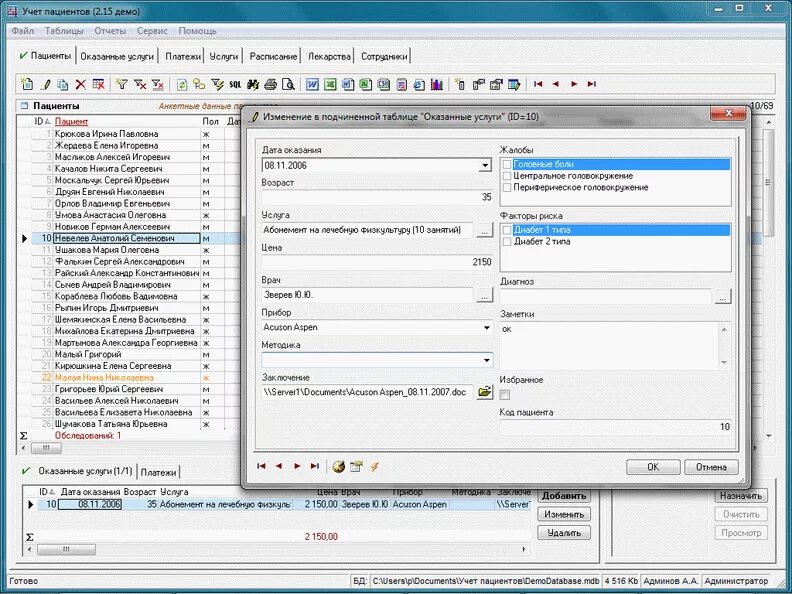Open the Сервис menu
The height and width of the screenshot is (594, 792).
[152, 31]
